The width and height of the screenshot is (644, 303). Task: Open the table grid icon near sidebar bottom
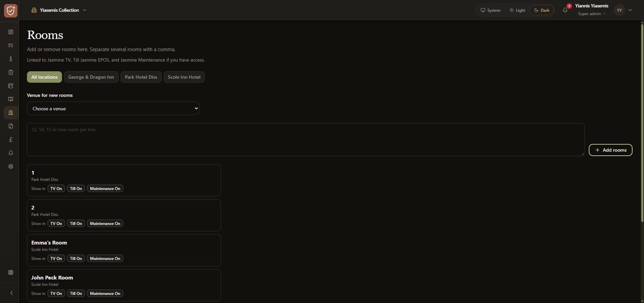(11, 272)
